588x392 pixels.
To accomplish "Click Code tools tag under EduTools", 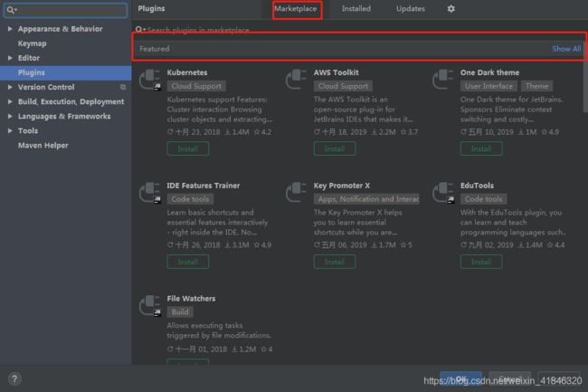I will (483, 199).
